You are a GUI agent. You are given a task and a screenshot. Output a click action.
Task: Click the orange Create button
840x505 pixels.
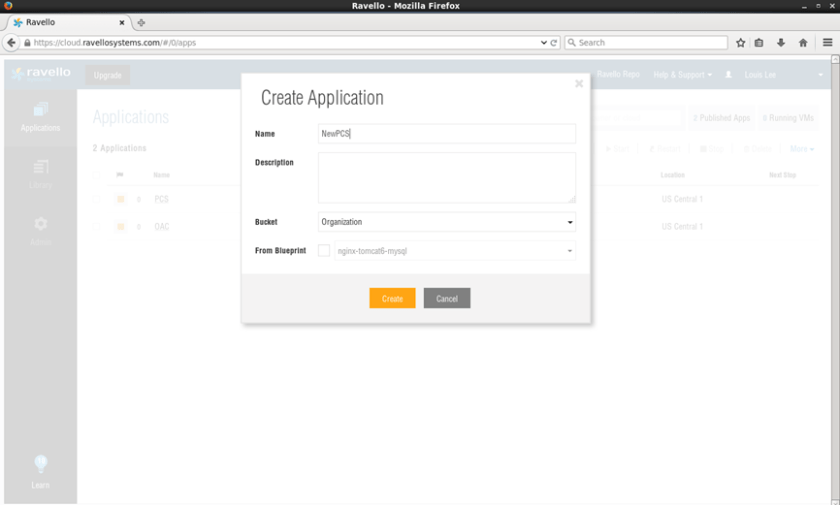[392, 298]
